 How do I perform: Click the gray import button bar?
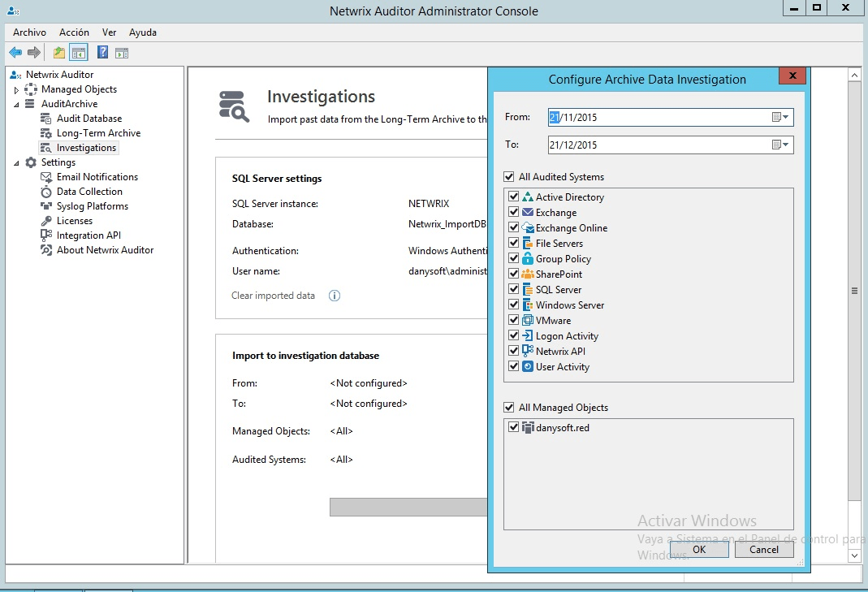[x=408, y=508]
